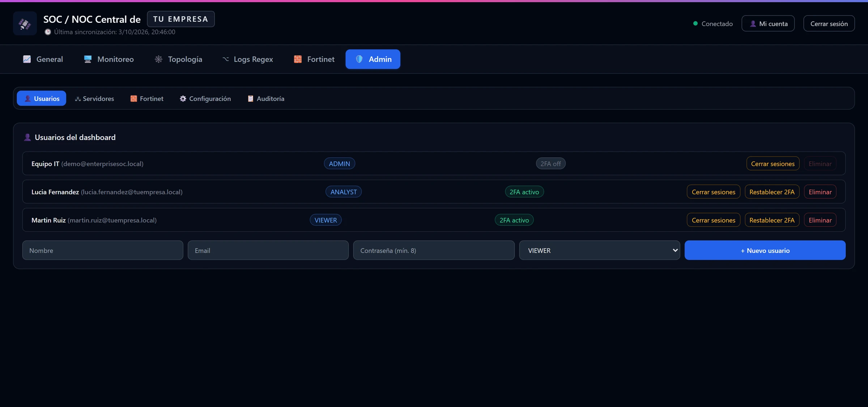Delete user Lucia Fernandez

coord(820,192)
